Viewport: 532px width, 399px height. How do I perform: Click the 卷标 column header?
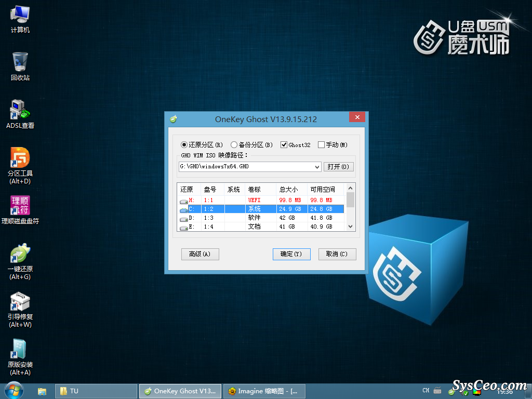point(261,189)
